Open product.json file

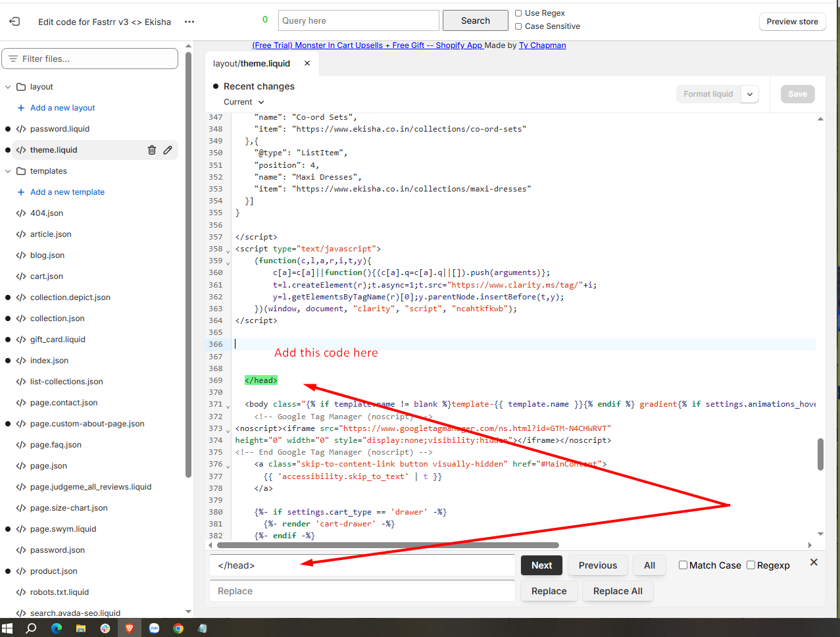coord(54,571)
